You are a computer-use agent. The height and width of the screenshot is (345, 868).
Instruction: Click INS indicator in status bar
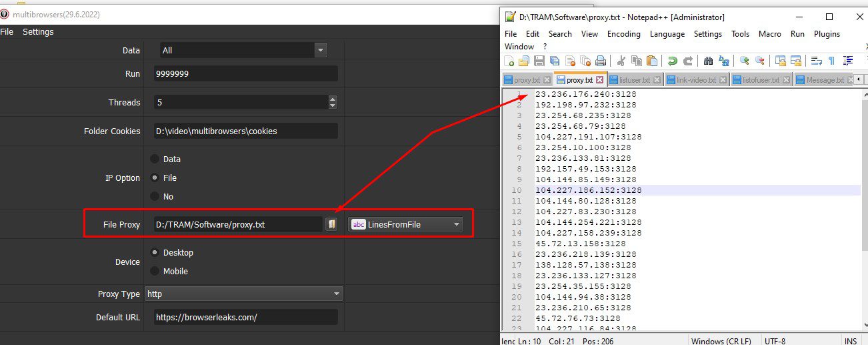[851, 341]
